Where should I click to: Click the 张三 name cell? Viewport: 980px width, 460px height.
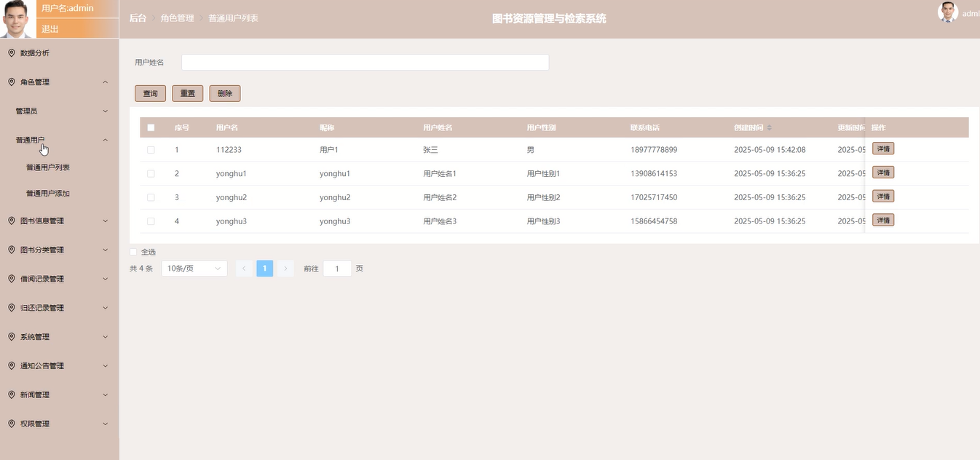click(x=430, y=150)
